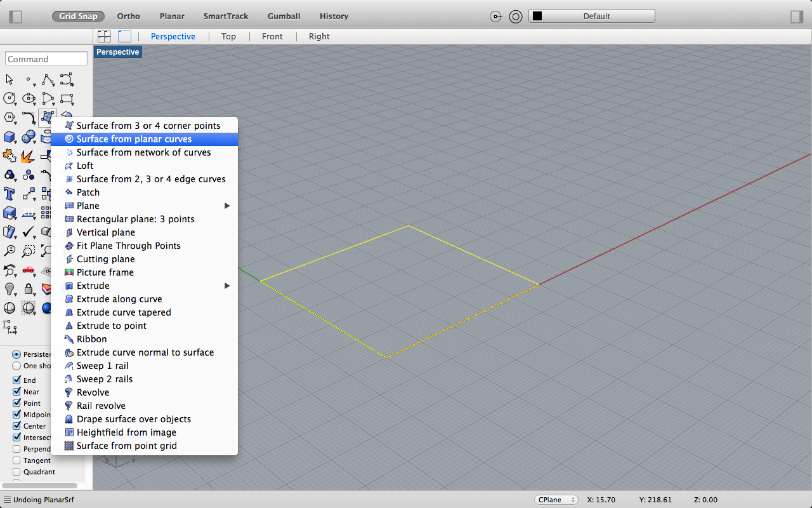The image size is (812, 508).
Task: Expand the Extrude submenu
Action: (144, 286)
